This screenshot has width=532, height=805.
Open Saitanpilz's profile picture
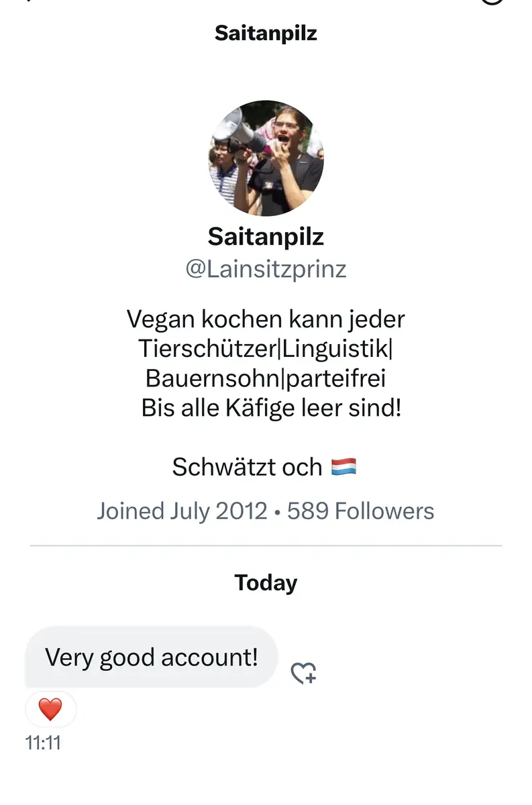pos(266,158)
